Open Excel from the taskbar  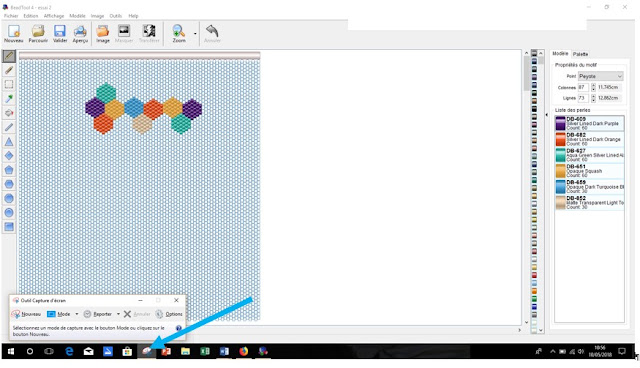pyautogui.click(x=204, y=351)
